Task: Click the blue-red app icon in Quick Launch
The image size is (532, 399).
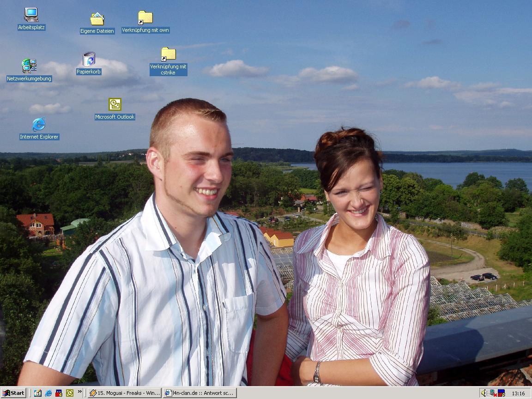Action: (x=59, y=393)
